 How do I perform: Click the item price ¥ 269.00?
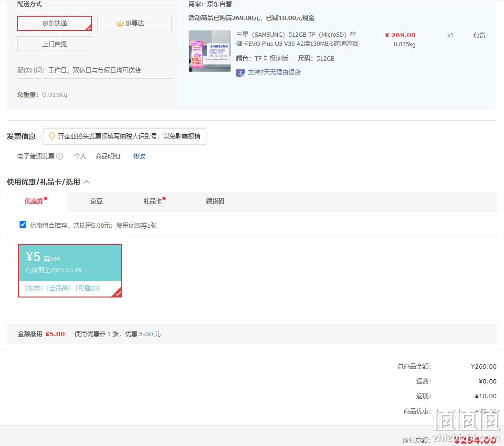pos(400,35)
